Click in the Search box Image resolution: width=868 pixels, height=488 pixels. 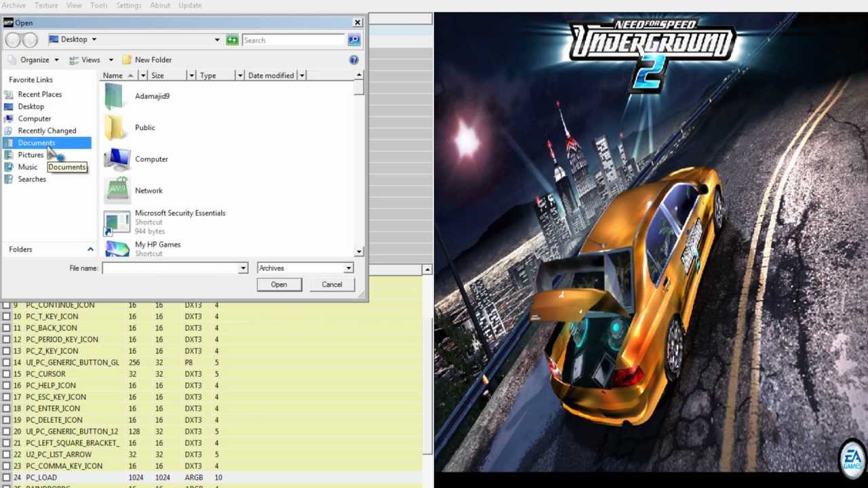point(294,40)
